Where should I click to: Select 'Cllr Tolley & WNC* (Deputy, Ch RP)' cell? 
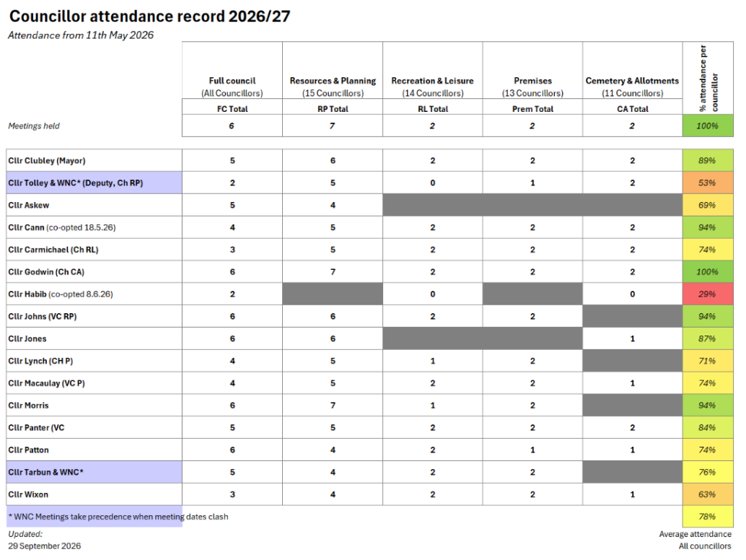(95, 183)
